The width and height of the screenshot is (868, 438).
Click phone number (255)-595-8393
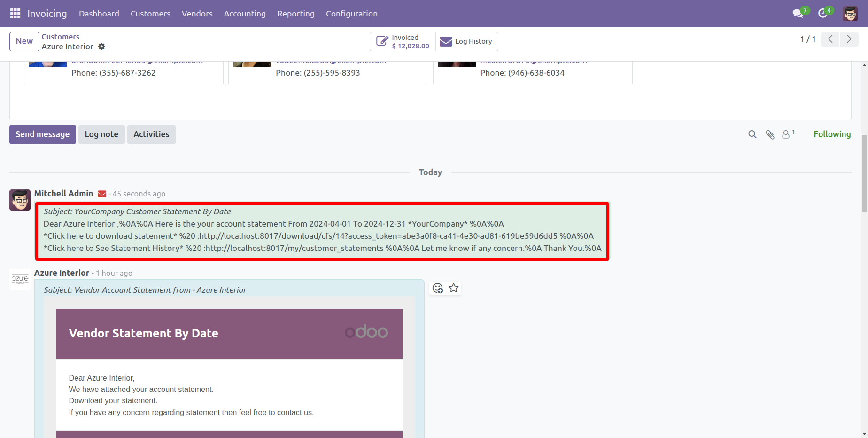click(332, 73)
